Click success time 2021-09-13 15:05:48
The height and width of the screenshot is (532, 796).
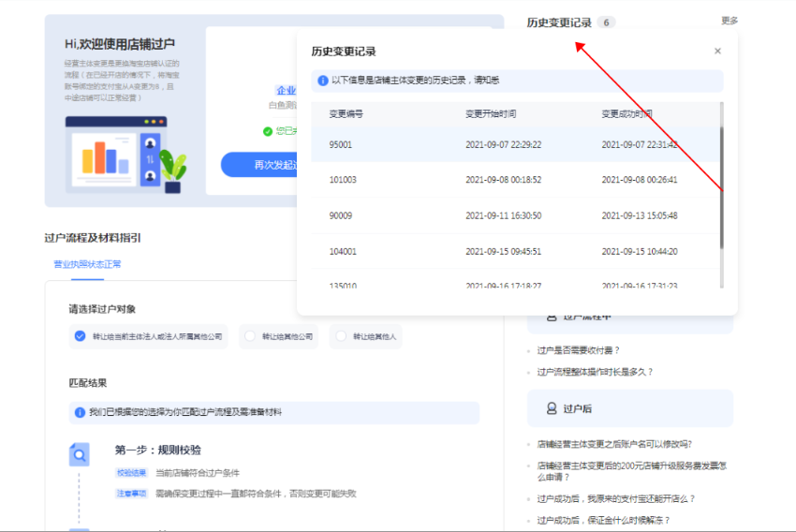pyautogui.click(x=639, y=215)
